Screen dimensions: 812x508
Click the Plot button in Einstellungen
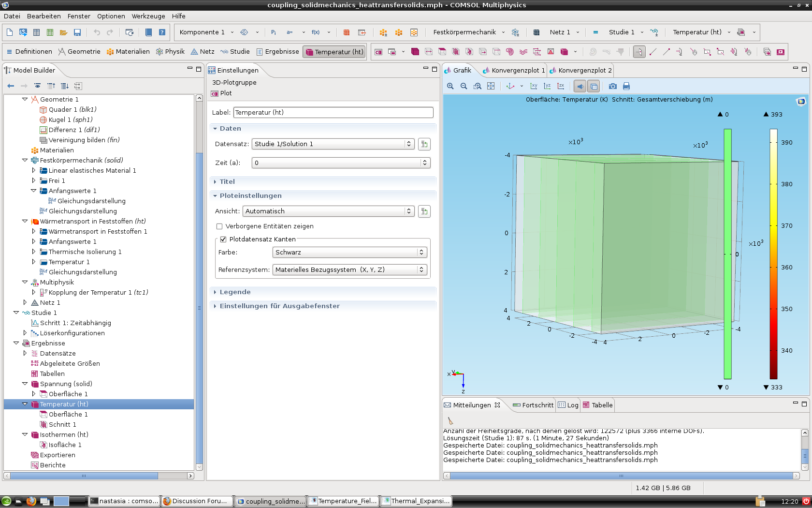coord(222,93)
